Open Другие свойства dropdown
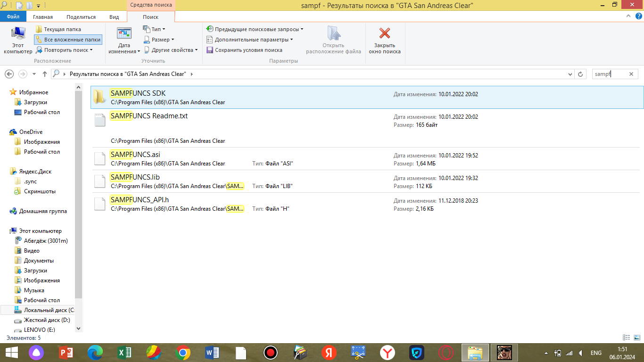644x362 pixels. 171,50
